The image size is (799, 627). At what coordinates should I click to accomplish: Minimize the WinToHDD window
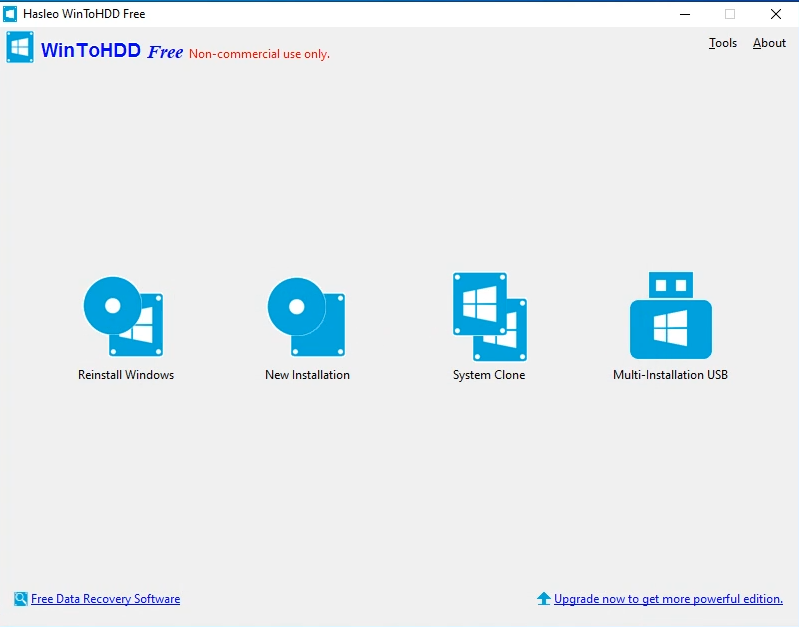[685, 14]
